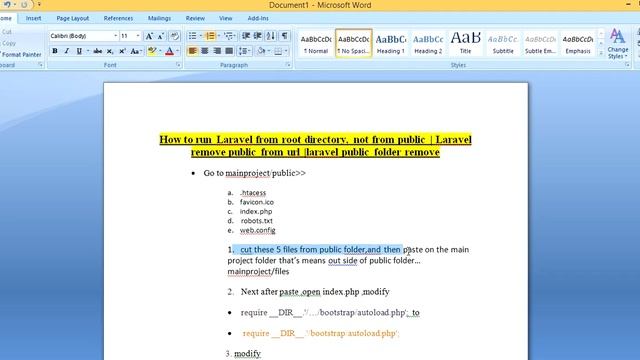
Task: Open bullets library dropdown arrow
Action: point(200,36)
